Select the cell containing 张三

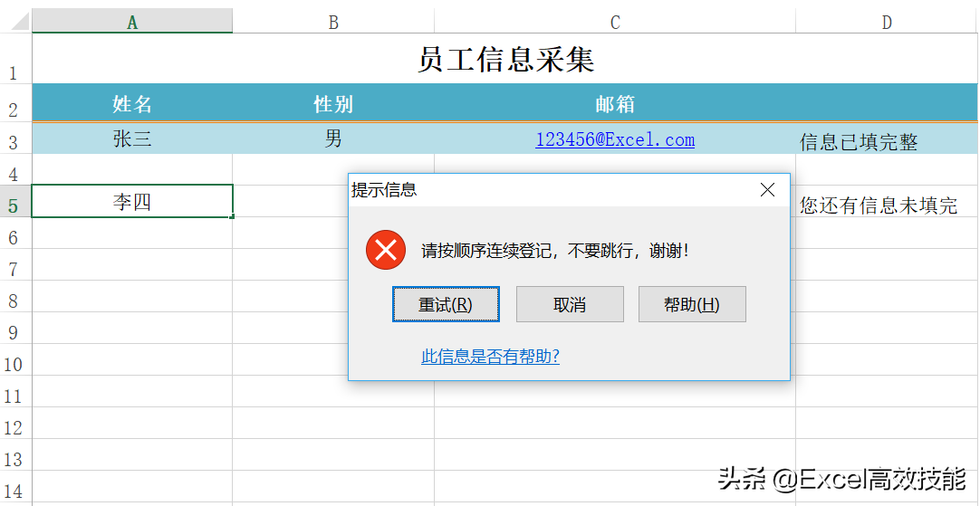click(132, 138)
